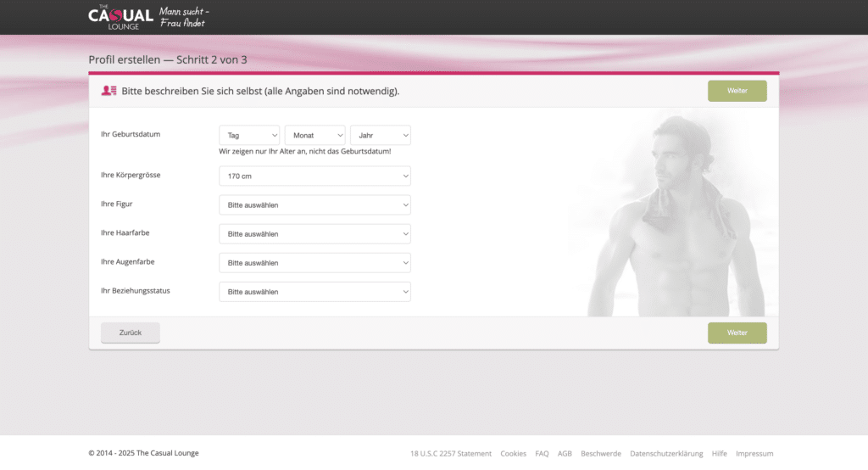Open the Beschwerde footer link

(601, 453)
